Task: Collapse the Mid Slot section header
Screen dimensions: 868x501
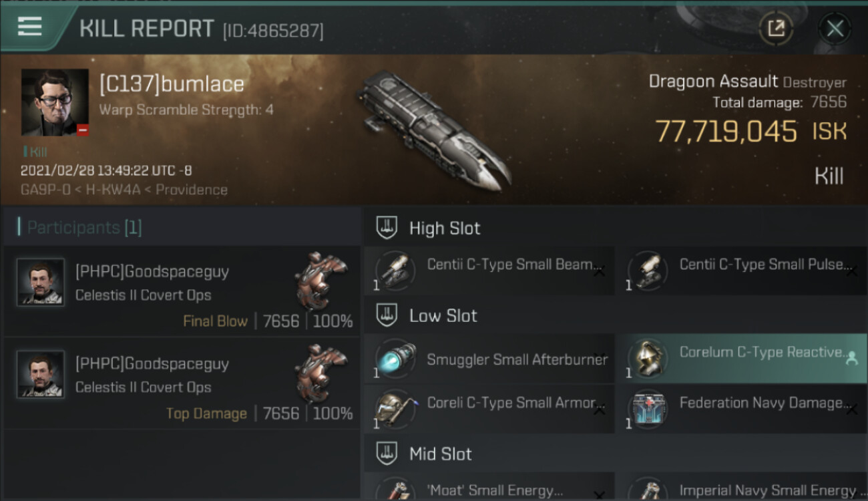Action: [441, 454]
